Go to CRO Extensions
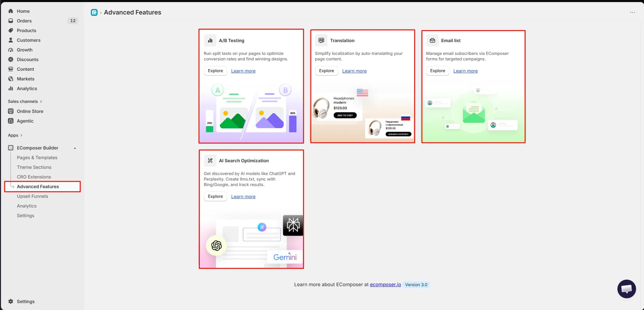 (34, 177)
